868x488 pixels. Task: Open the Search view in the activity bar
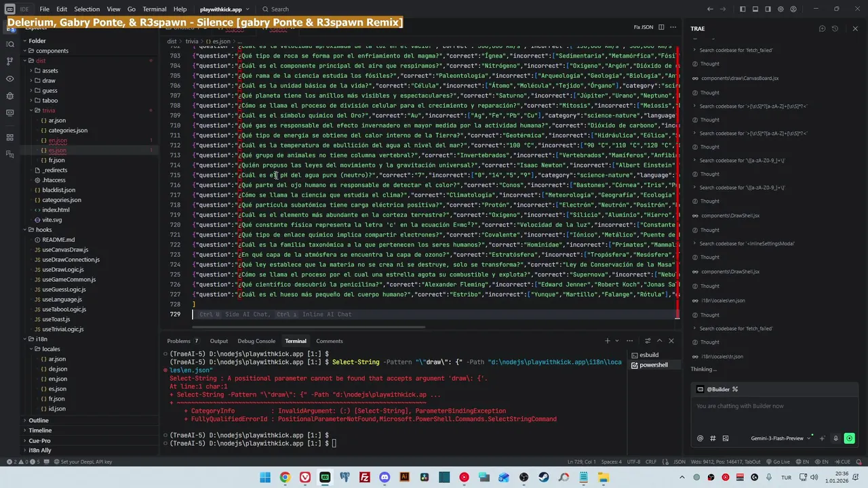tap(9, 44)
